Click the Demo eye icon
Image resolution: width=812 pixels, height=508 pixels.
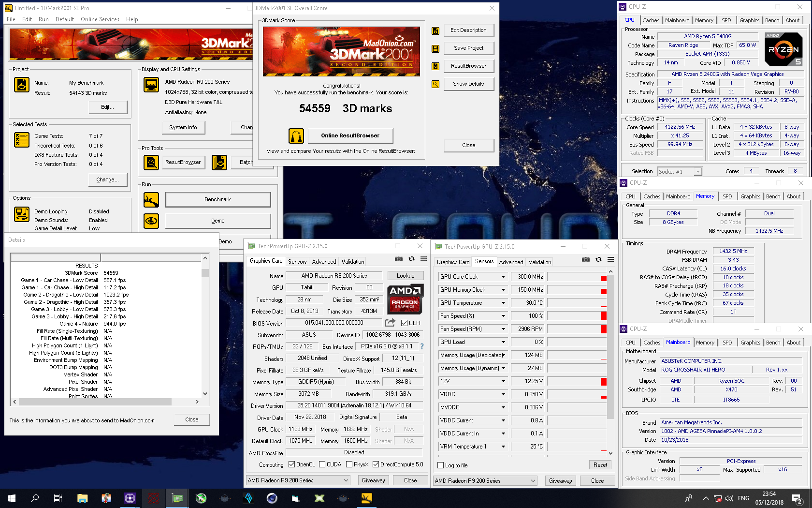tap(151, 221)
